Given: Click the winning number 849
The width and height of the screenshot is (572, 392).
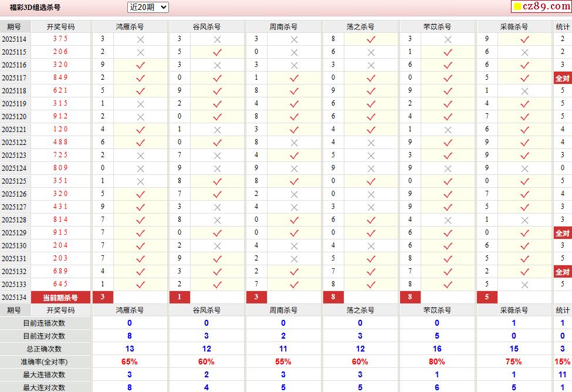Looking at the screenshot, I should click(x=60, y=77).
